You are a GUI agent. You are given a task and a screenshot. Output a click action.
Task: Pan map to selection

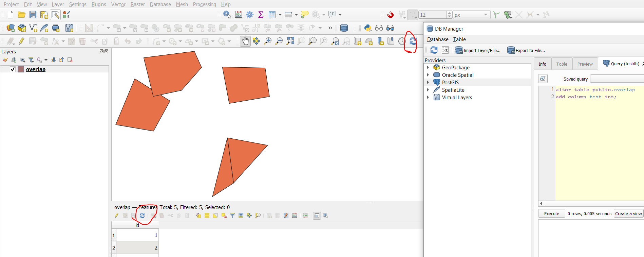pos(257,41)
